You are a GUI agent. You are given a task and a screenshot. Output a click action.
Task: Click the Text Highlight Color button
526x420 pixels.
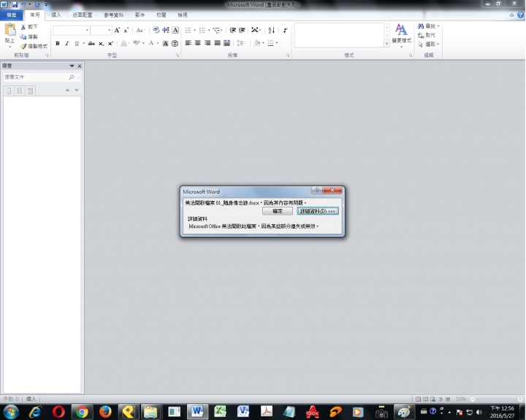[137, 43]
